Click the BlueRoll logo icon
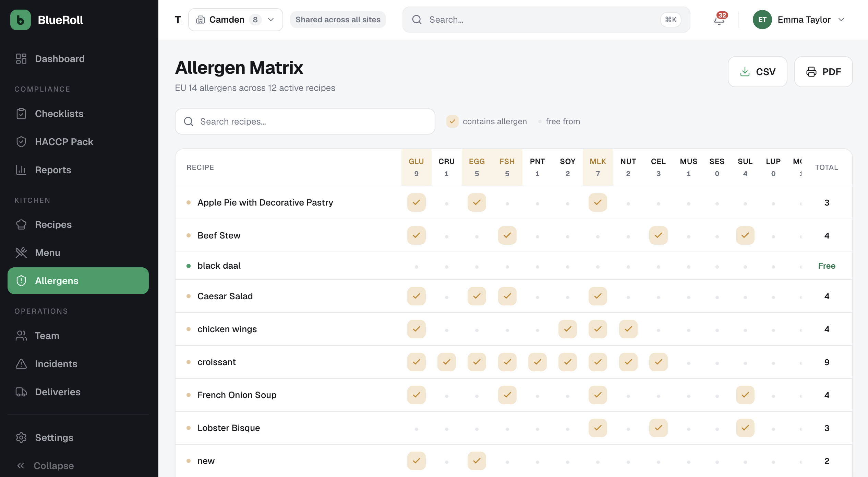 click(x=21, y=20)
